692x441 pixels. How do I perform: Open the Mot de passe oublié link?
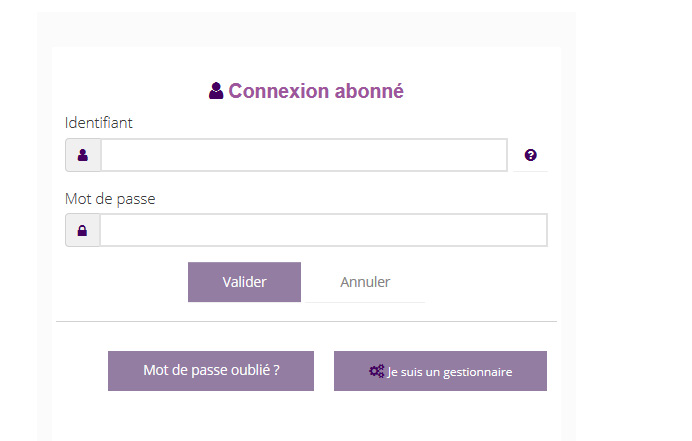click(x=211, y=371)
